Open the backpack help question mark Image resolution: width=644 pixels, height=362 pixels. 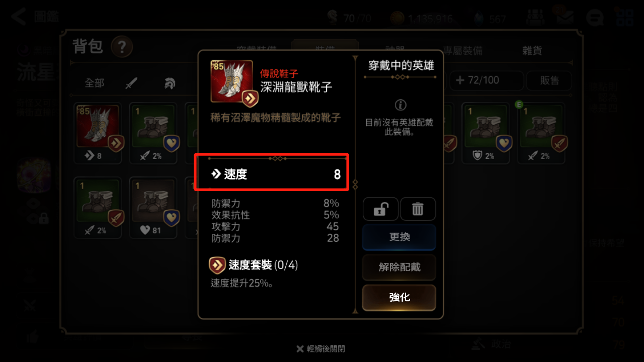point(122,46)
